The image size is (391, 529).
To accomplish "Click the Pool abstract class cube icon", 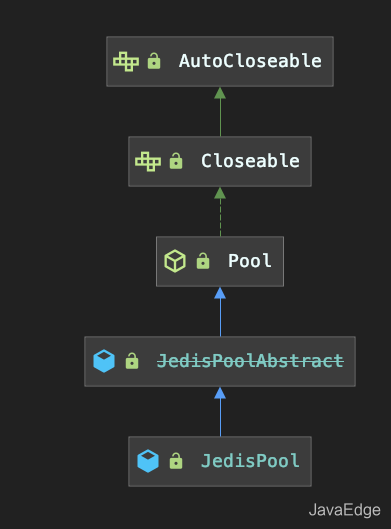I will tap(175, 261).
